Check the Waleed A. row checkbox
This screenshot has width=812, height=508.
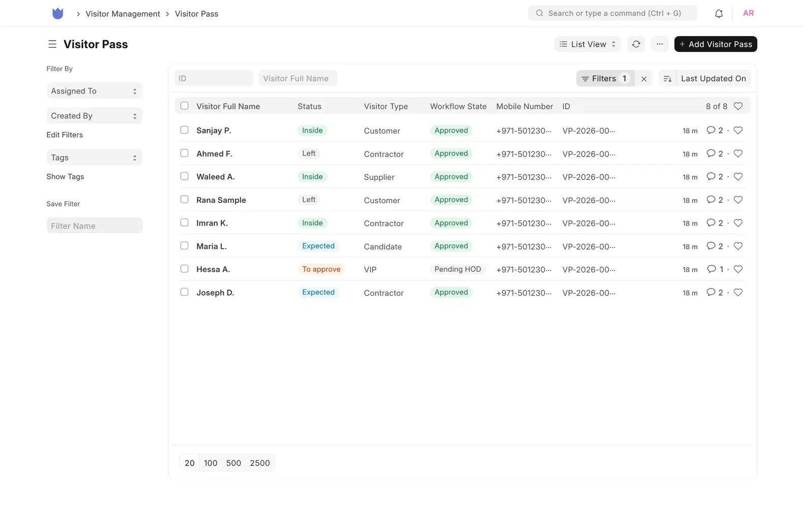tap(184, 176)
